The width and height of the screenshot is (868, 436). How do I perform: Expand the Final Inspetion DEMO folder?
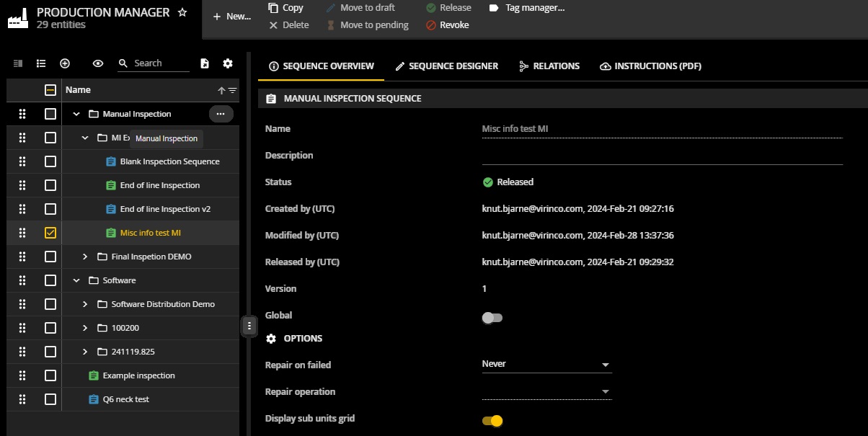(85, 257)
